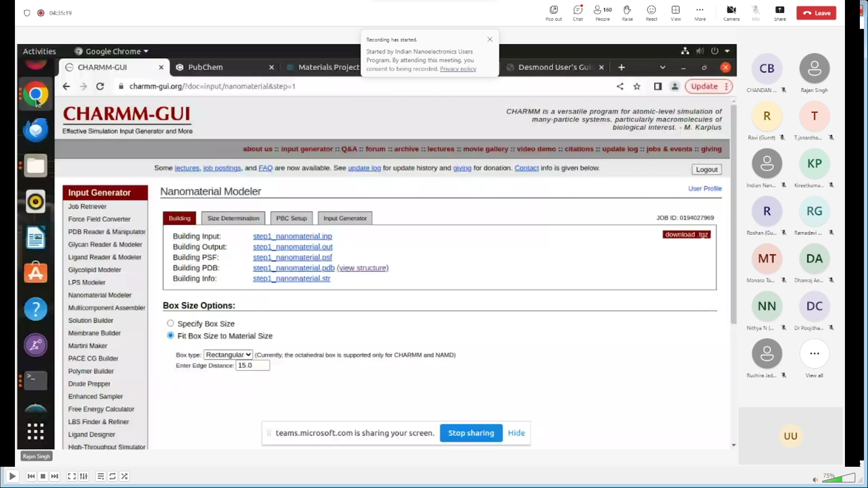Viewport: 868px width, 488px height.
Task: Open Chrome profile avatar menu
Action: 675,86
